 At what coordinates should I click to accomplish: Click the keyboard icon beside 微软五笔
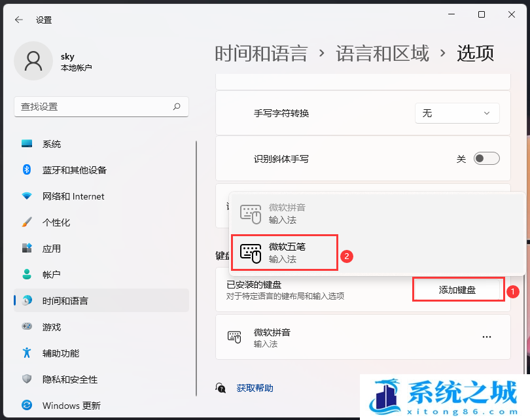coord(251,253)
